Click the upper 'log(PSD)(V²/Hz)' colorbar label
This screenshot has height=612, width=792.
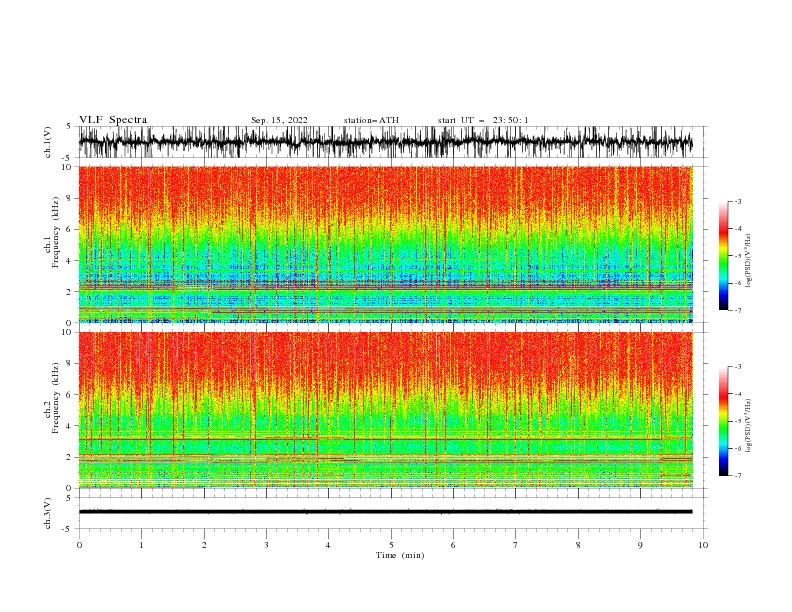pos(749,261)
